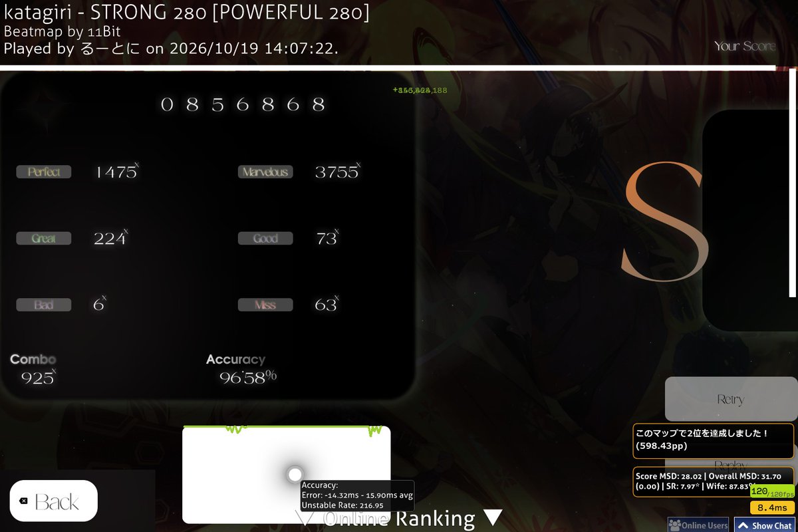
Task: Click the 63x Miss count
Action: point(327,305)
